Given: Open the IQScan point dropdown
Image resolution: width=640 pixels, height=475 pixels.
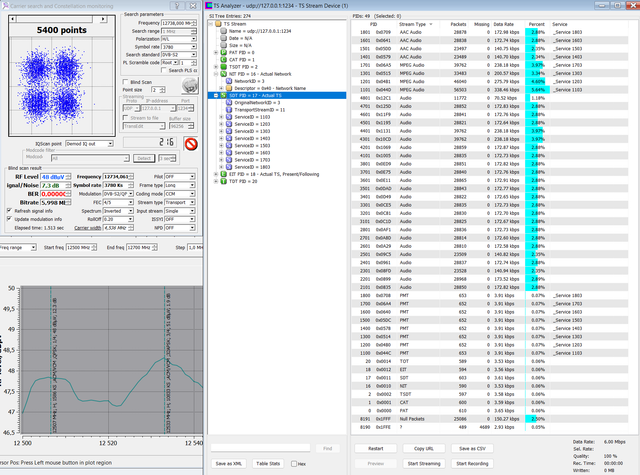Looking at the screenshot, I should [x=110, y=144].
